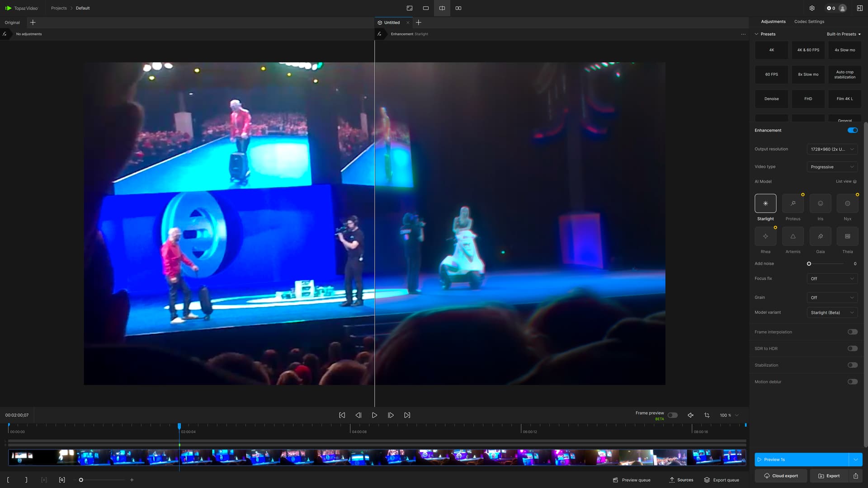This screenshot has width=868, height=488.
Task: Select the Untitled tab
Action: click(x=392, y=23)
